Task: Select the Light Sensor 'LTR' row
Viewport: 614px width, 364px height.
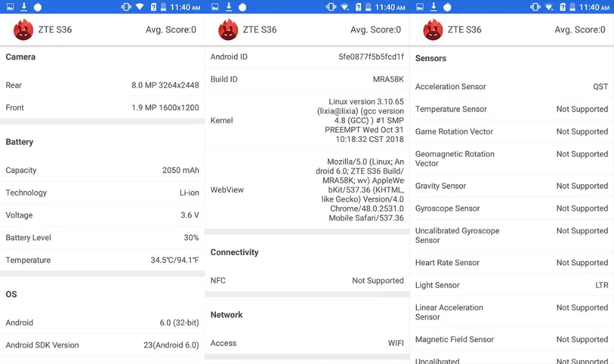Action: point(512,285)
